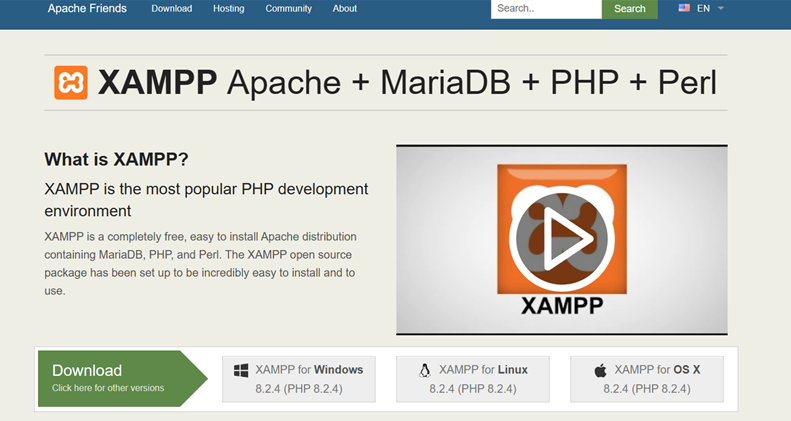Click the Windows logo icon in download box
Image resolution: width=791 pixels, height=421 pixels.
point(241,371)
